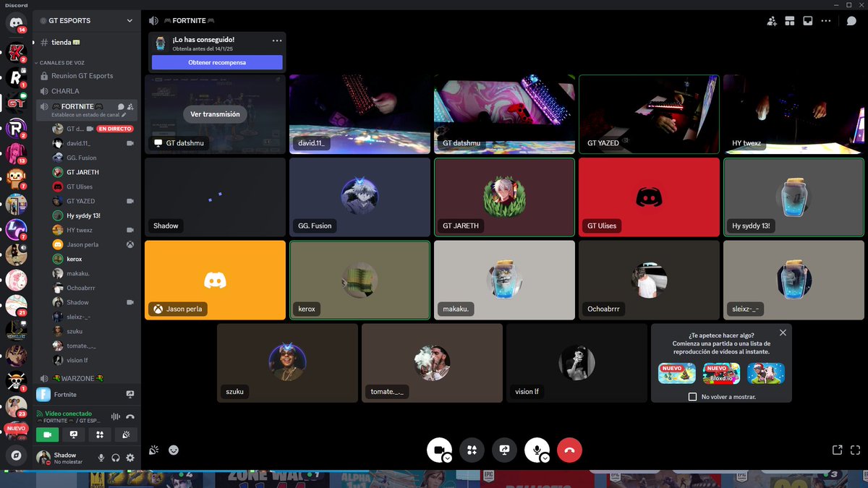The image size is (868, 488).
Task: Click sidebar share-screen button under Video conectado
Action: coord(74,435)
